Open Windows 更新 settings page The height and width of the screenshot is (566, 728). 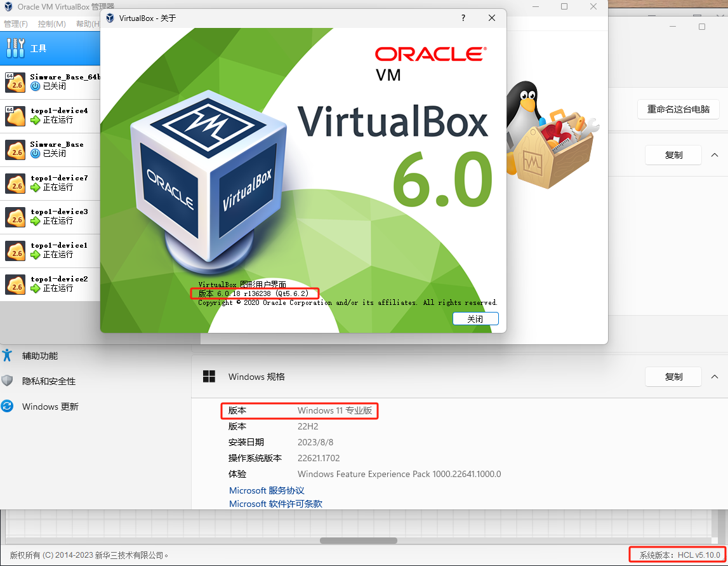[x=50, y=407]
